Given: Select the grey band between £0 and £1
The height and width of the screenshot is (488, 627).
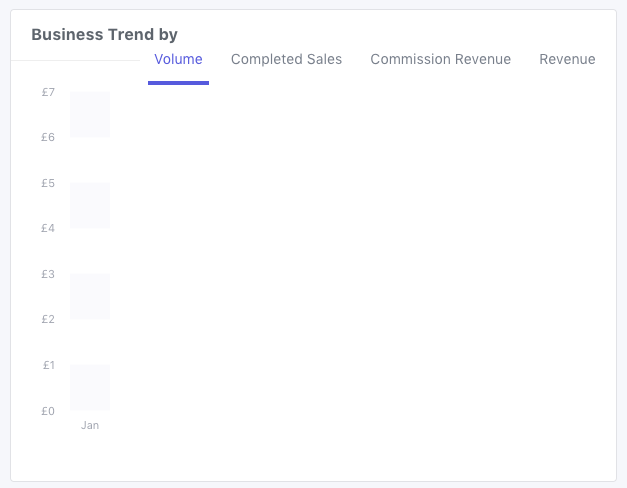Looking at the screenshot, I should (x=90, y=387).
